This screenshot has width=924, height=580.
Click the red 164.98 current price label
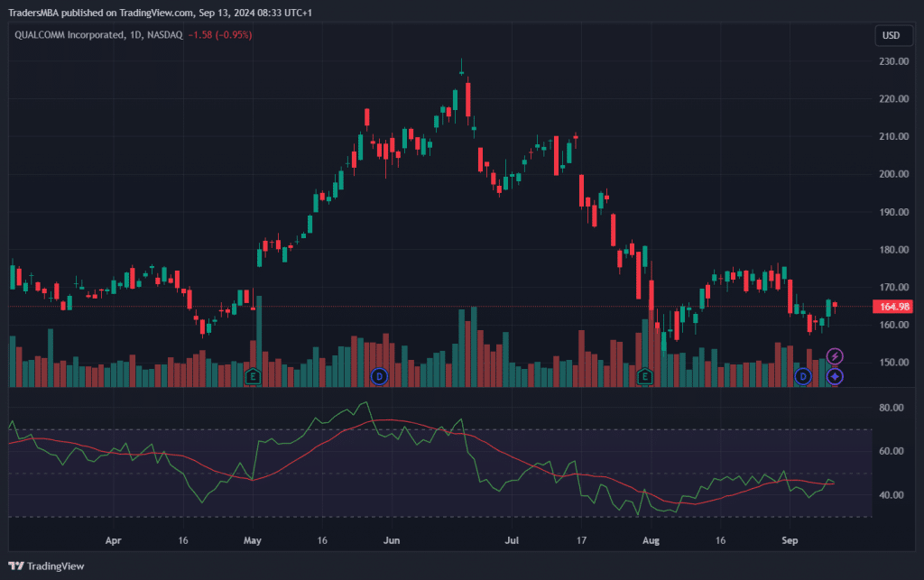pyautogui.click(x=893, y=307)
